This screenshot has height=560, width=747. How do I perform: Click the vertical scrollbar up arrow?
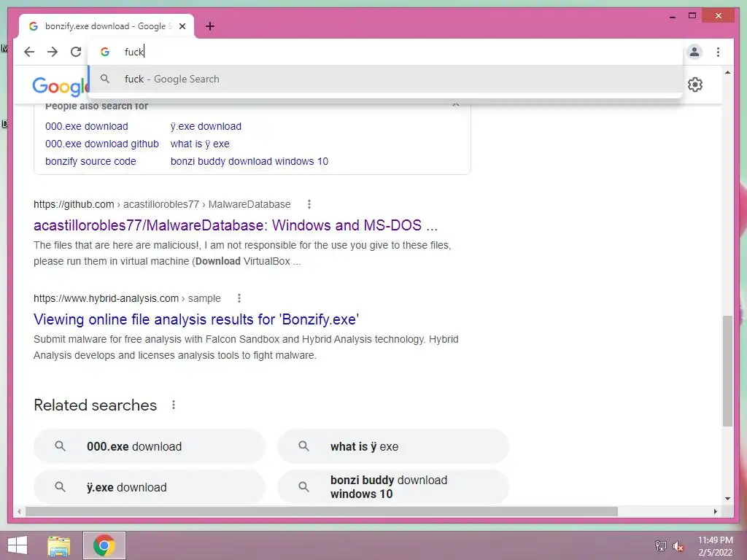(x=727, y=72)
